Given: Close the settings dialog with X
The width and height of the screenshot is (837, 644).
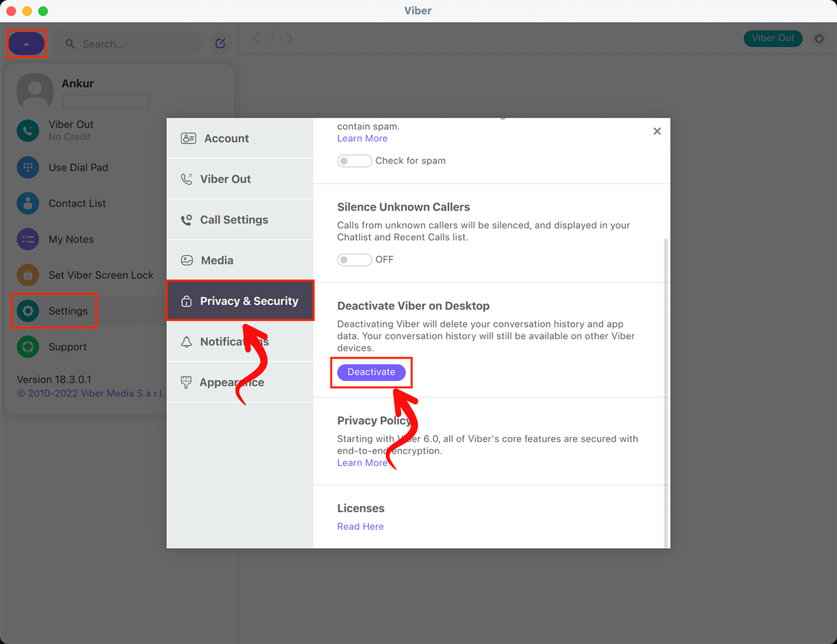Looking at the screenshot, I should (x=657, y=131).
